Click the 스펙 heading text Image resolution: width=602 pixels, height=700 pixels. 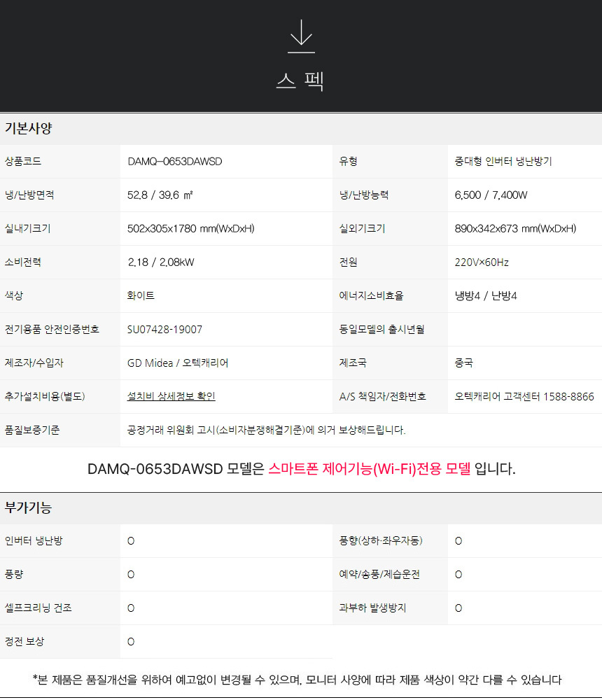300,81
